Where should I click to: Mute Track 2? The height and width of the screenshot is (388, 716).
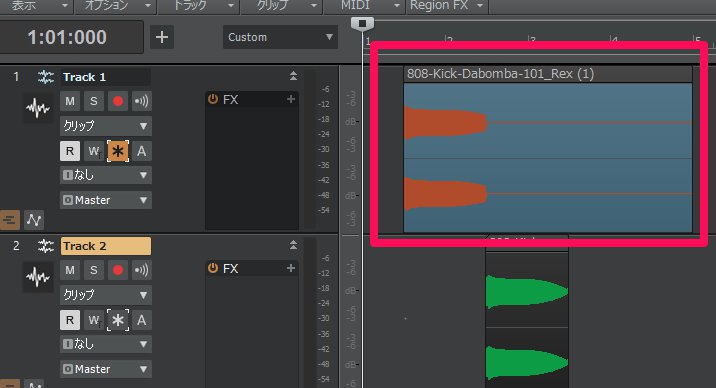point(70,270)
